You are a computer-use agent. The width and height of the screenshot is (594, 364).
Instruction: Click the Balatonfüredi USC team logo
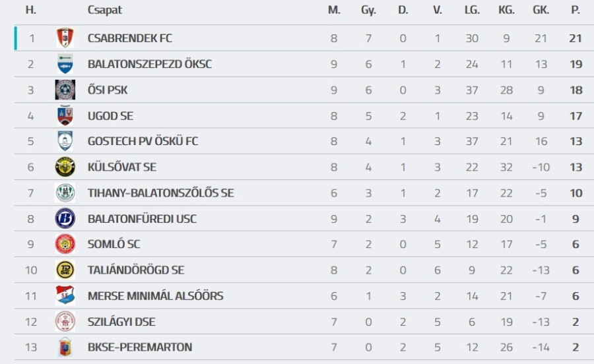65,218
